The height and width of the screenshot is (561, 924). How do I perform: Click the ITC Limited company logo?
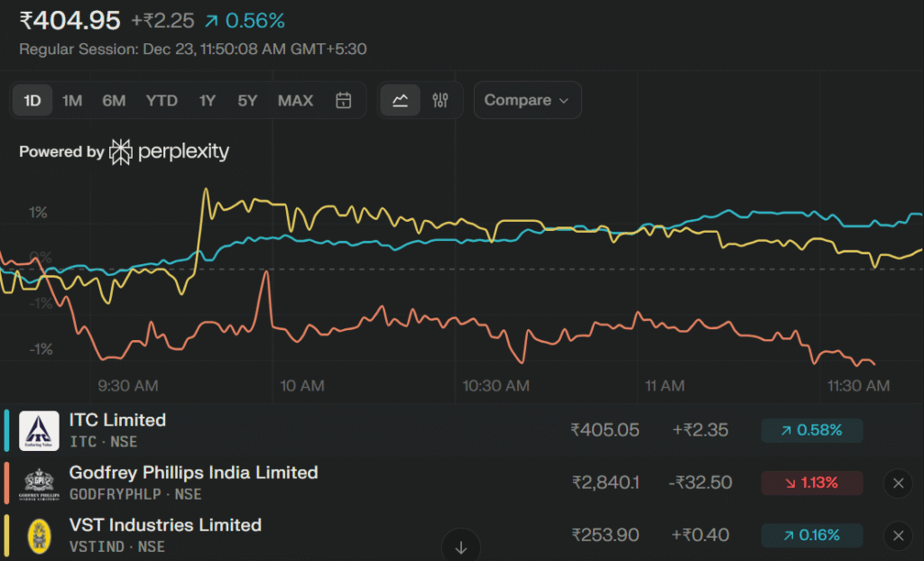pyautogui.click(x=39, y=430)
